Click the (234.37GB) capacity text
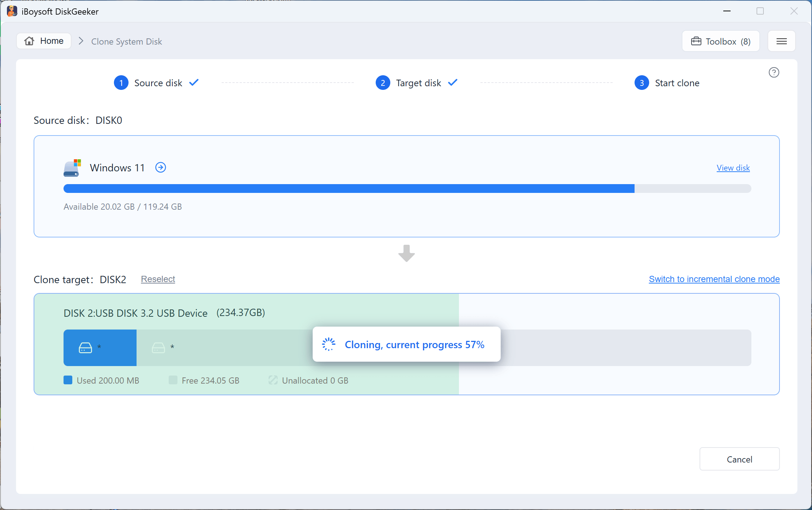This screenshot has height=510, width=812. [241, 313]
